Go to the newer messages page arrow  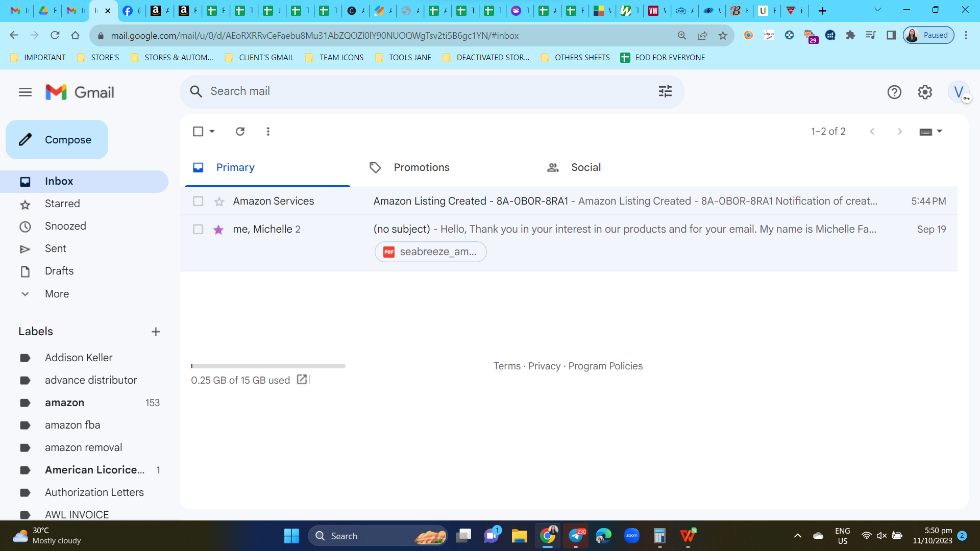click(872, 132)
